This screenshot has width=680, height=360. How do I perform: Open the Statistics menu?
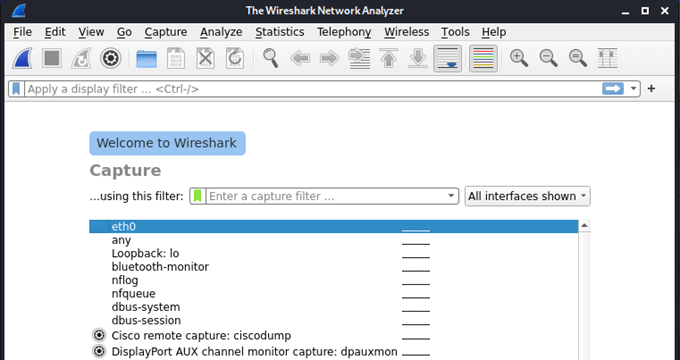280,32
